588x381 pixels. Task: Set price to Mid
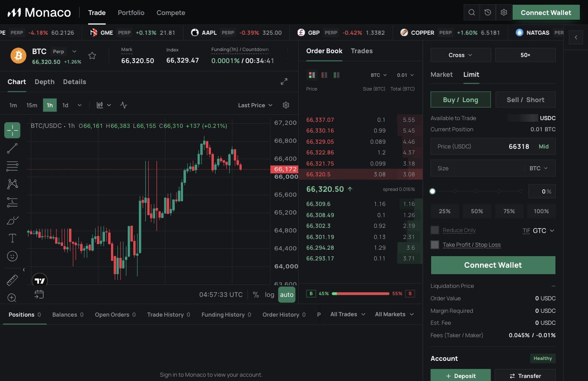[543, 146]
